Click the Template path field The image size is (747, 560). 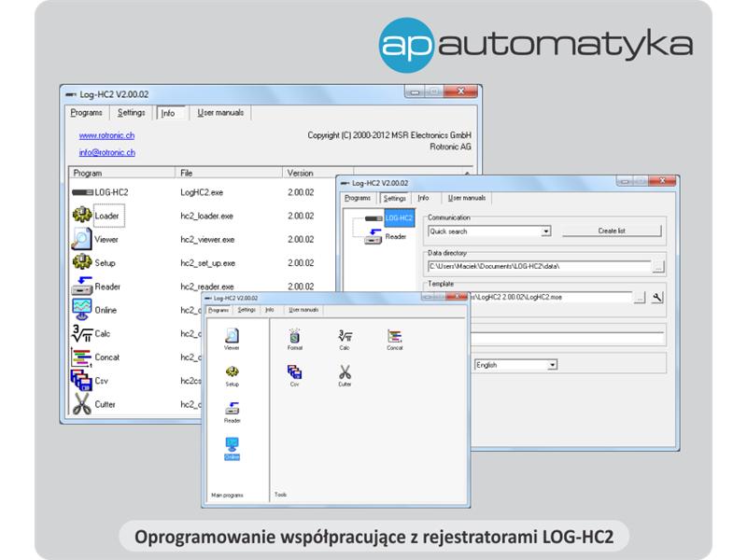(551, 297)
